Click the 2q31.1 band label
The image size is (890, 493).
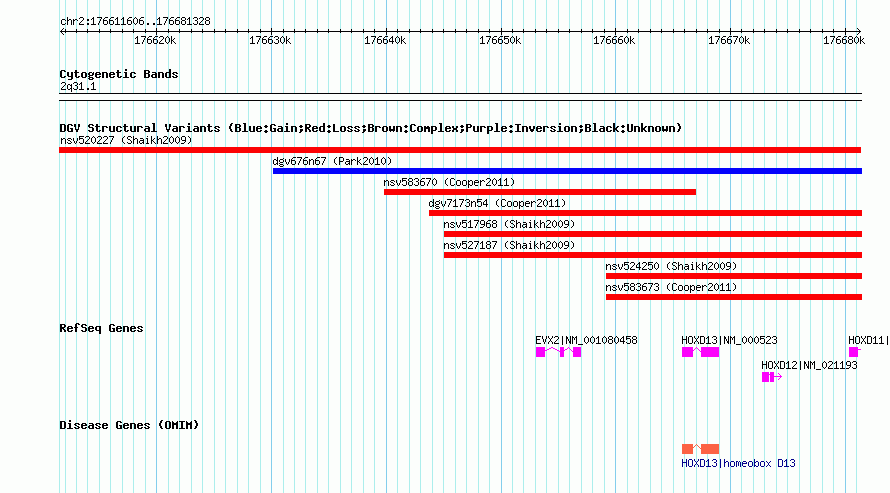point(78,87)
